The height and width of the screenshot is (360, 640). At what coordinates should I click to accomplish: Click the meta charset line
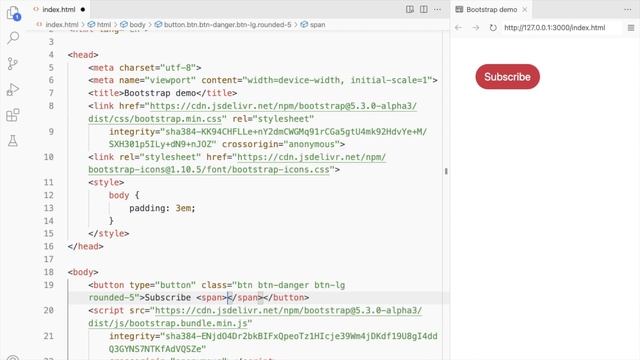pos(144,68)
